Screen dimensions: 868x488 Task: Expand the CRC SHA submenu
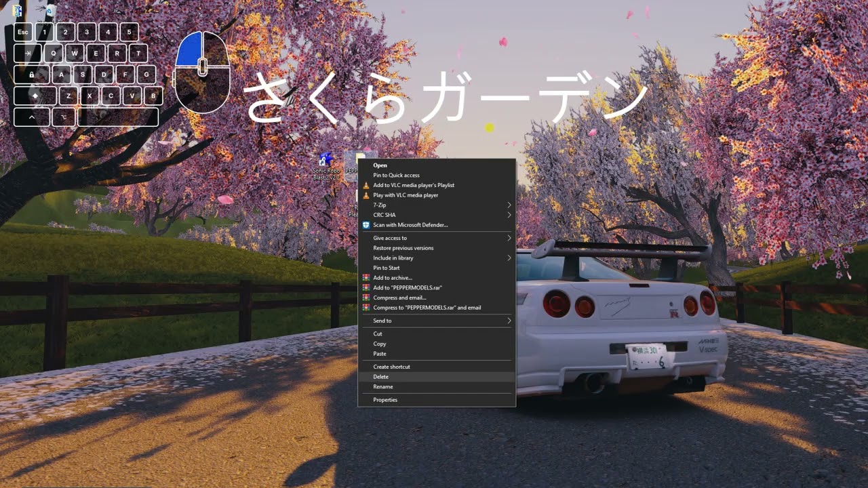point(437,215)
